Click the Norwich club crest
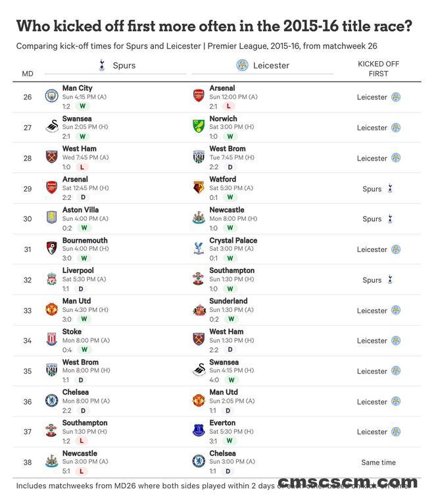This screenshot has height=504, width=434. [199, 127]
